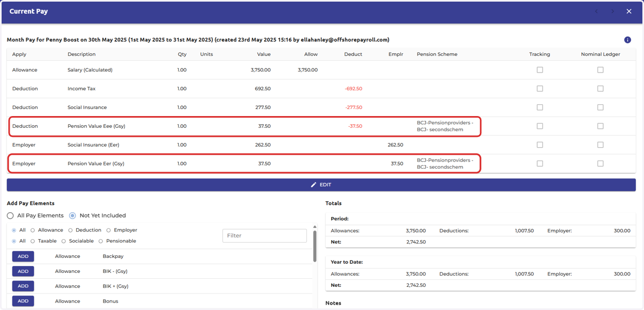644x310 pixels.
Task: Tick Tracking checkbox for Social Insurance deduction
Action: pyautogui.click(x=540, y=107)
